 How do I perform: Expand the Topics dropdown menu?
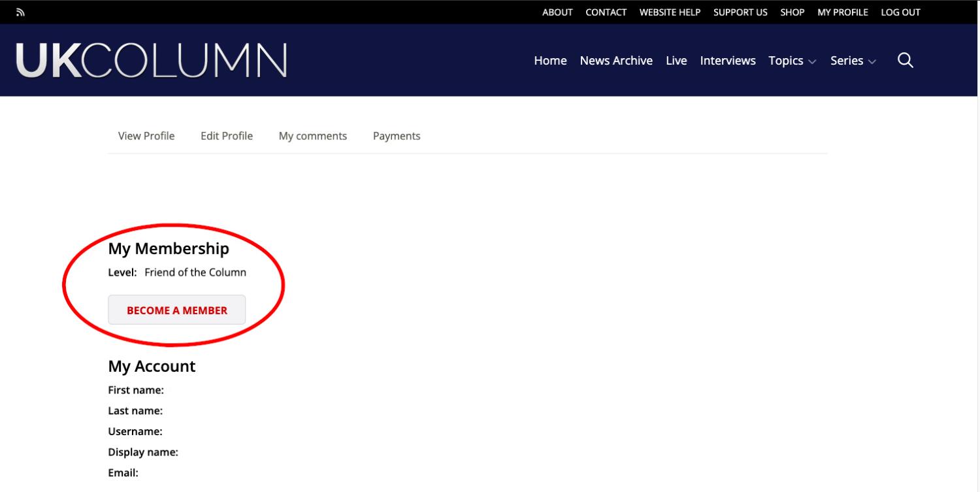[792, 61]
